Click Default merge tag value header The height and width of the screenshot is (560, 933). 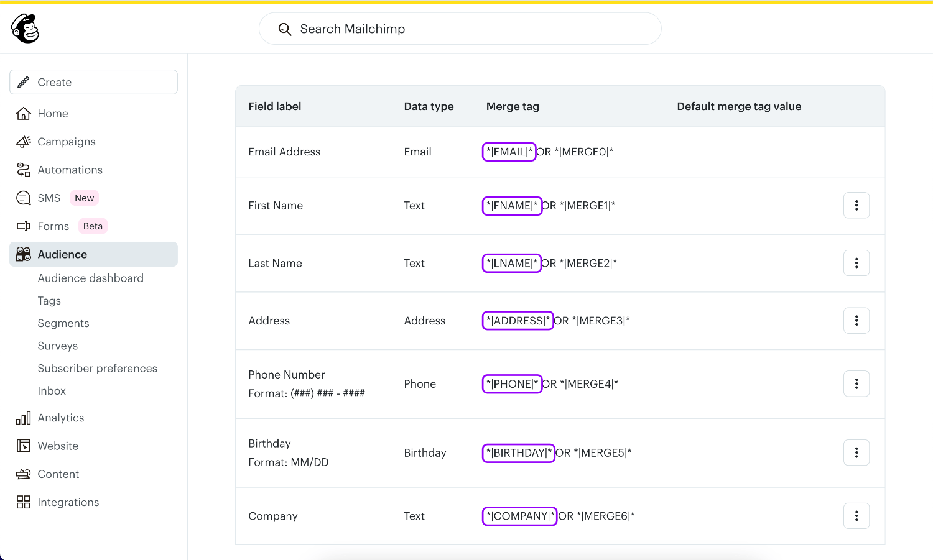(x=739, y=106)
